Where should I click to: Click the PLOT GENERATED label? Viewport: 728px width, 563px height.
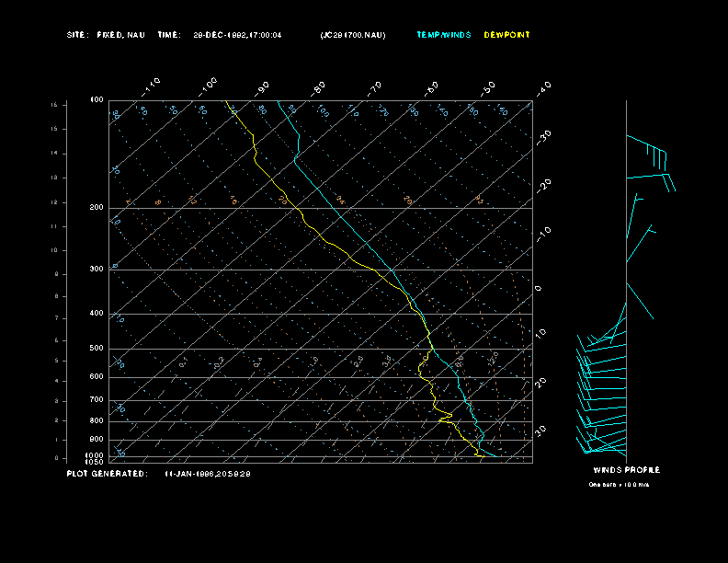tap(107, 474)
